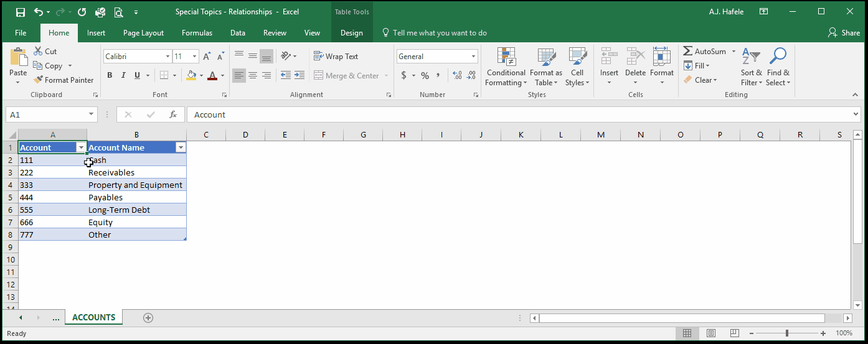The image size is (868, 344).
Task: Open the Name Box A1 dropdown arrow
Action: click(92, 114)
